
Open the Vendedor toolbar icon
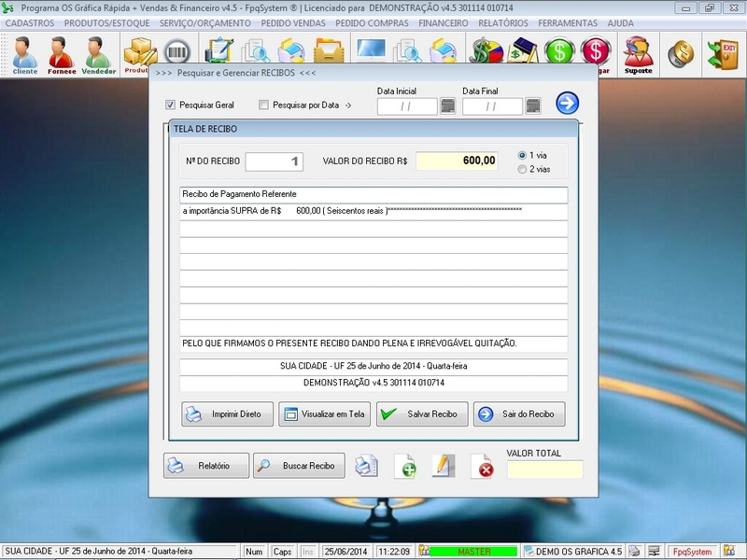click(99, 54)
